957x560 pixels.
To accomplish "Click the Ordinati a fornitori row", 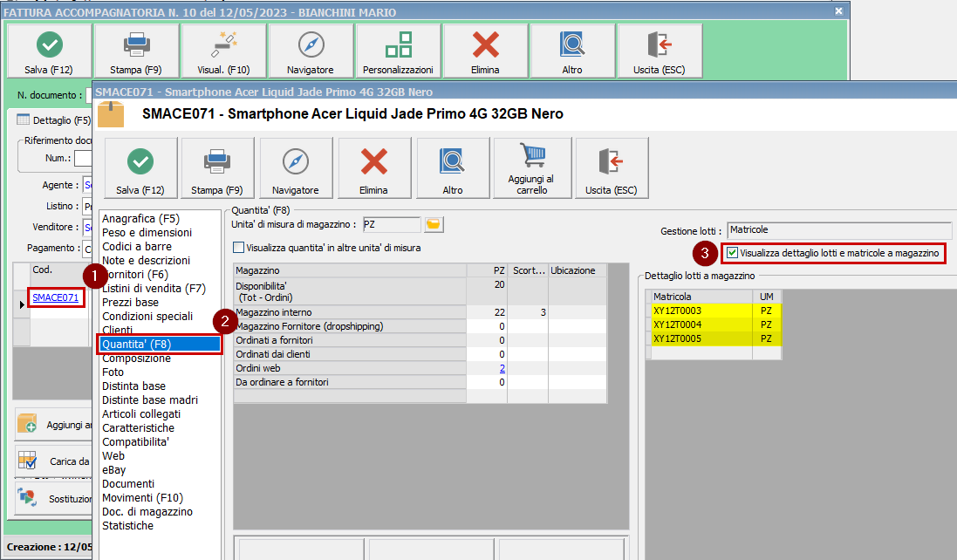I will [x=420, y=340].
